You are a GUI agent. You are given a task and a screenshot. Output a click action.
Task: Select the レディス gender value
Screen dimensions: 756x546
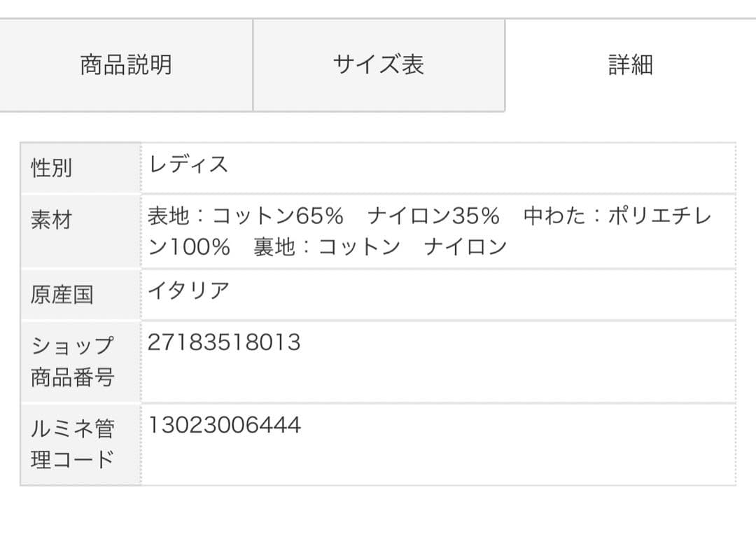[188, 164]
